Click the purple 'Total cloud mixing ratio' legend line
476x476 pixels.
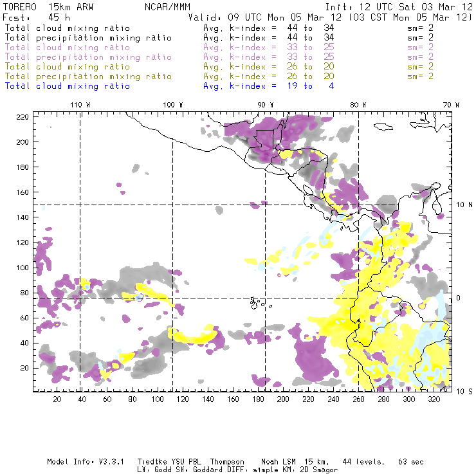pyautogui.click(x=68, y=48)
